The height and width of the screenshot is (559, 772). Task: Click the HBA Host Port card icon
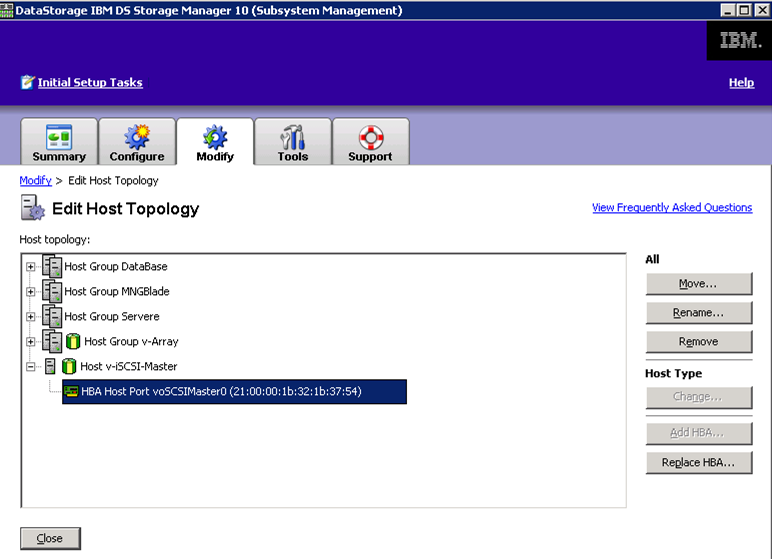point(71,392)
